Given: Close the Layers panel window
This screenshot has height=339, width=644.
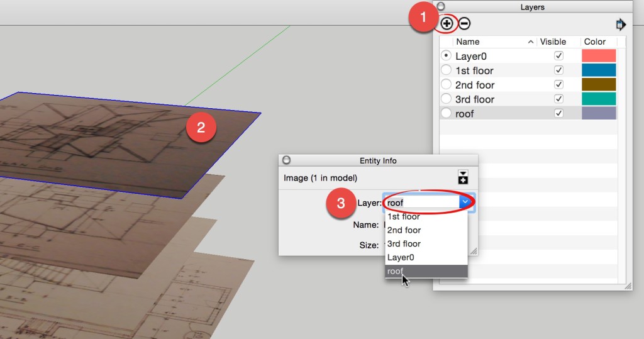Looking at the screenshot, I should tap(441, 7).
